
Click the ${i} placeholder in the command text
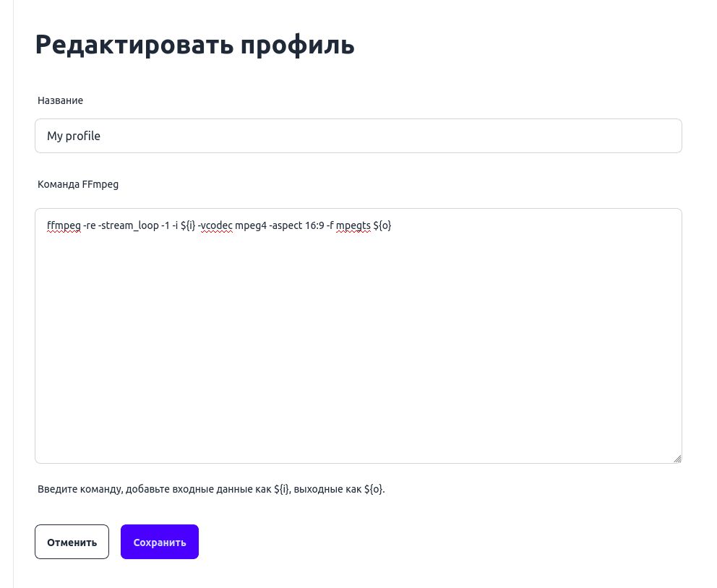click(x=189, y=225)
